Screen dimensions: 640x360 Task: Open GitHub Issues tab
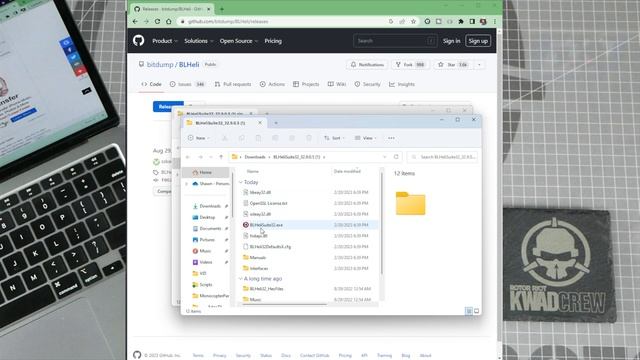click(187, 84)
